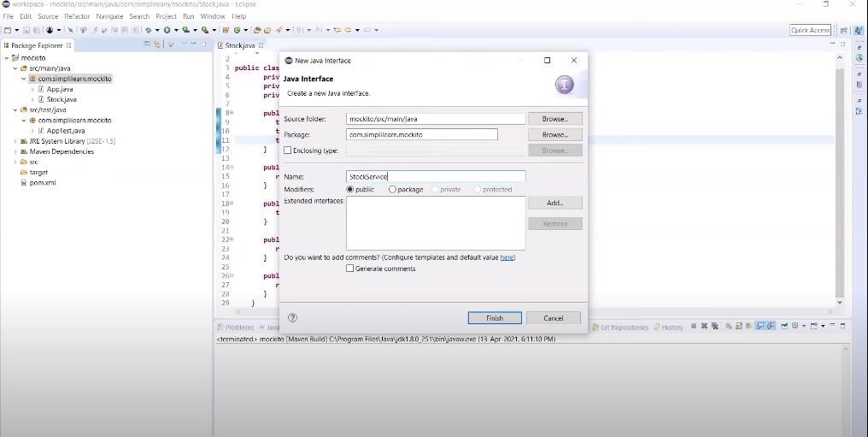Click the New file toolbar icon

[x=7, y=30]
